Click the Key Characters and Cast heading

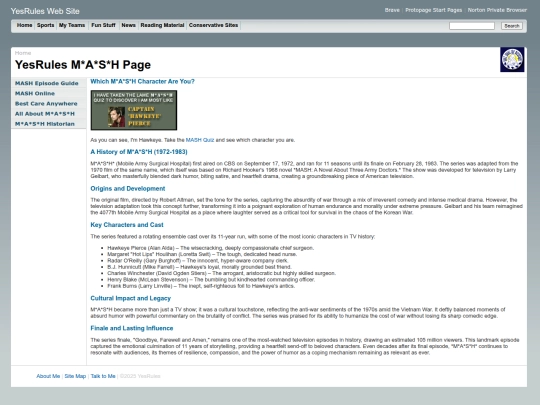tap(127, 225)
